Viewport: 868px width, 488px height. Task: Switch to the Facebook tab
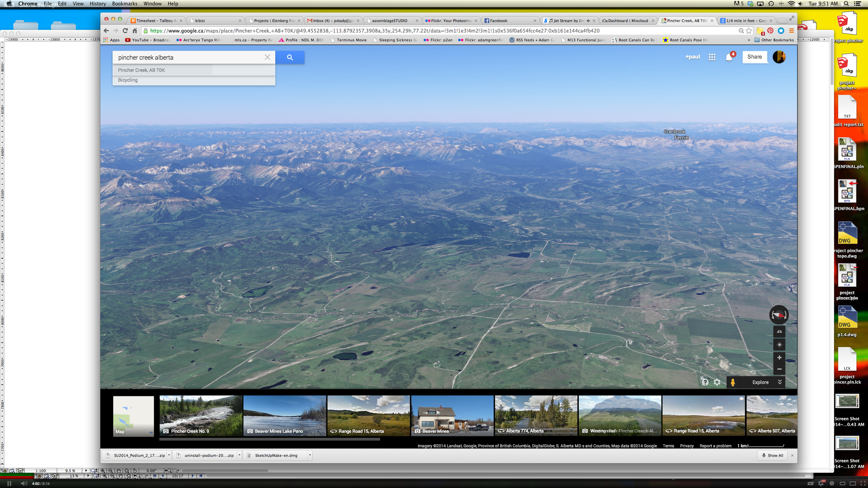[x=499, y=20]
